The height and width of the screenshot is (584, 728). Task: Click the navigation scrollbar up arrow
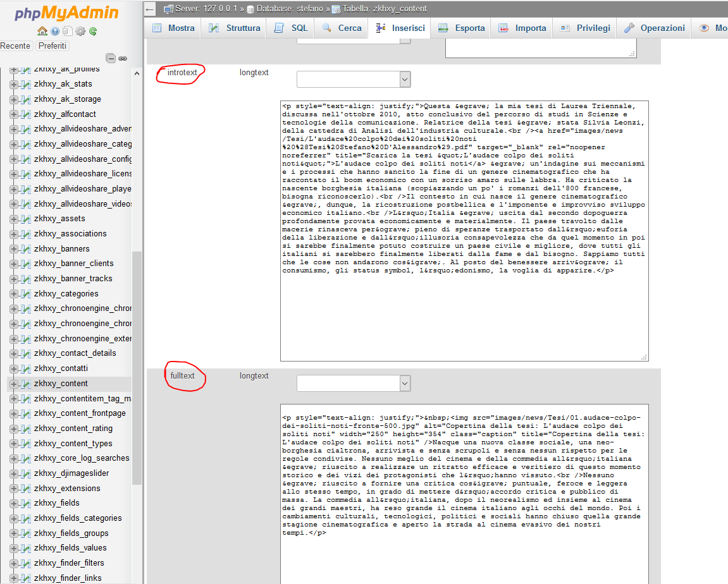tap(137, 73)
